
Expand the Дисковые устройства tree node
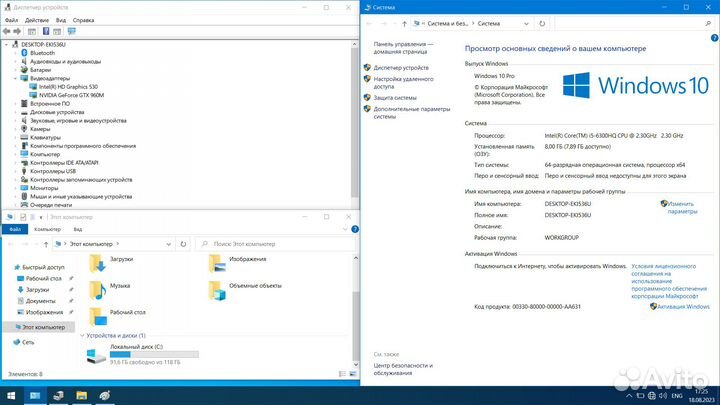15,112
